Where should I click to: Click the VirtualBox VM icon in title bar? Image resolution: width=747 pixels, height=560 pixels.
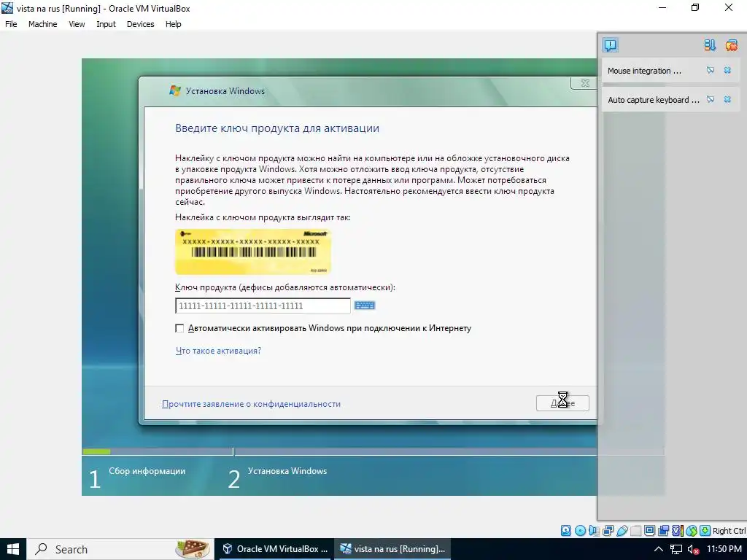tap(7, 8)
